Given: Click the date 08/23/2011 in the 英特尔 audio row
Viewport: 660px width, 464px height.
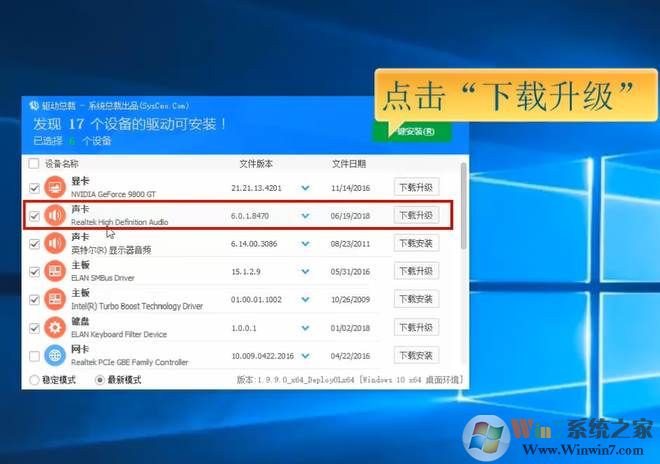Looking at the screenshot, I should [350, 244].
